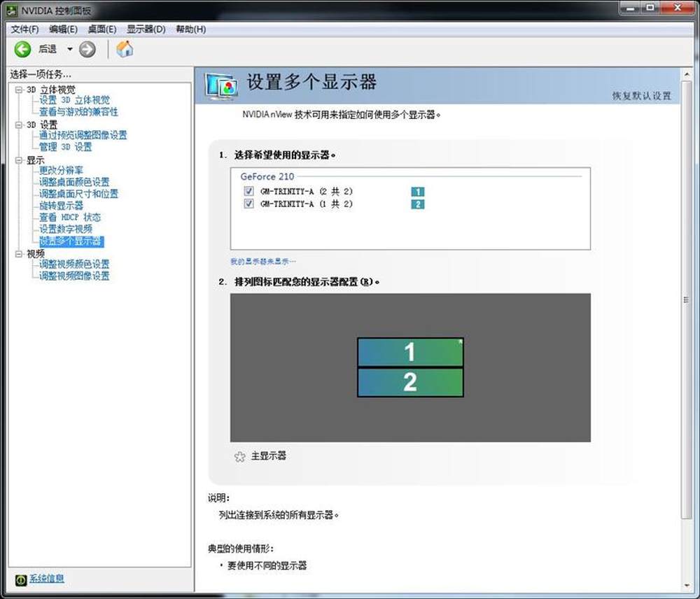
Task: Open the 显示器(D) menu
Action: coord(146,29)
